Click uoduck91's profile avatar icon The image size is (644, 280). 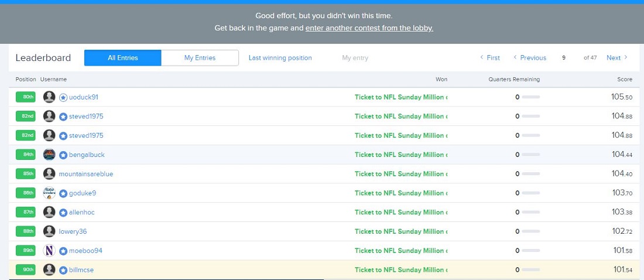pos(49,97)
